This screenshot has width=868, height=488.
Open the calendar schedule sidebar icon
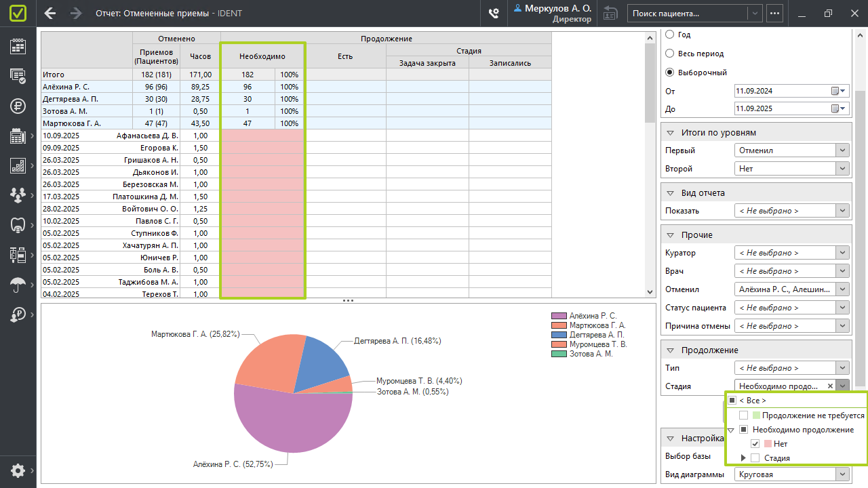click(18, 46)
